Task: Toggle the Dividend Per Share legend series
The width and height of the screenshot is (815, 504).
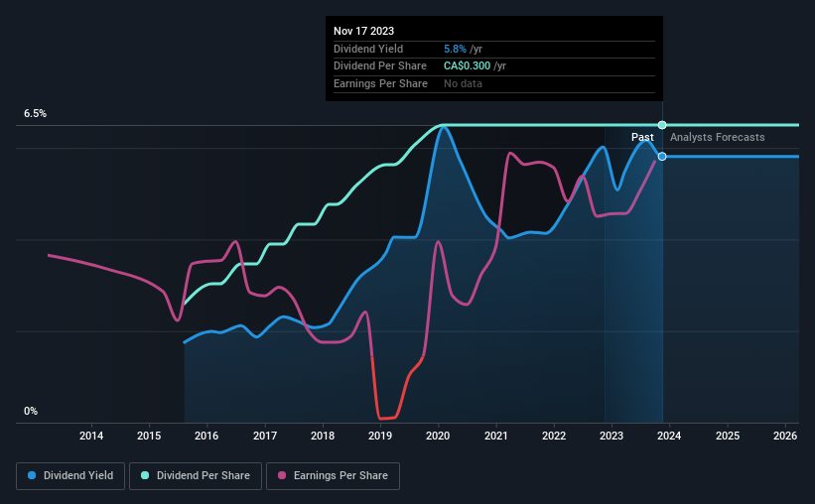Action: tap(196, 476)
